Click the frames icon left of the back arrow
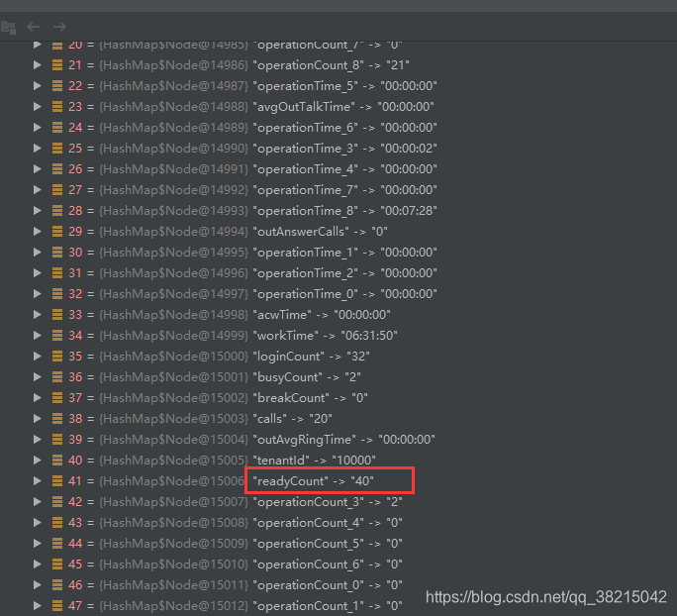The image size is (677, 616). pyautogui.click(x=9, y=28)
